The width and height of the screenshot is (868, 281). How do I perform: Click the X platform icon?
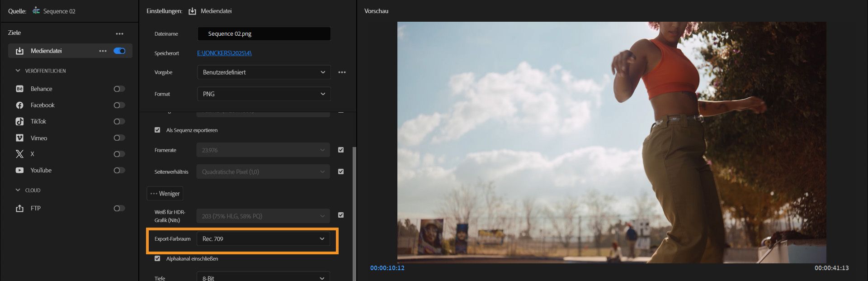[19, 154]
